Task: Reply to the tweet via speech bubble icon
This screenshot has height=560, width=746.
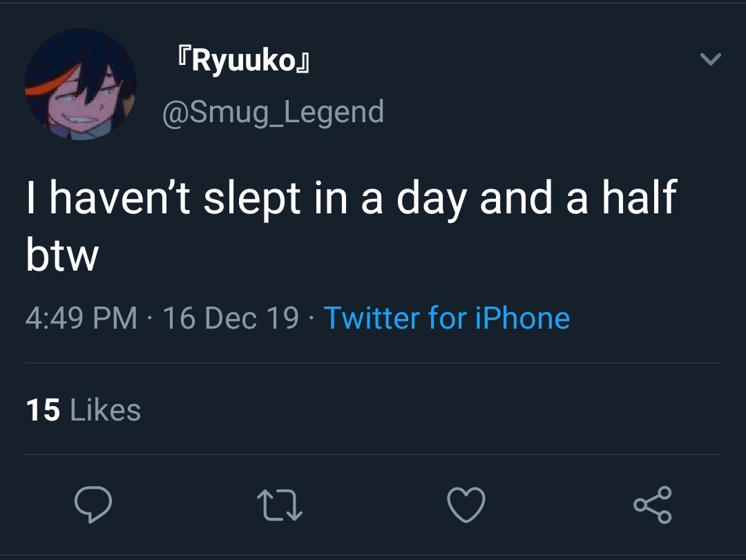Action: pos(93,504)
